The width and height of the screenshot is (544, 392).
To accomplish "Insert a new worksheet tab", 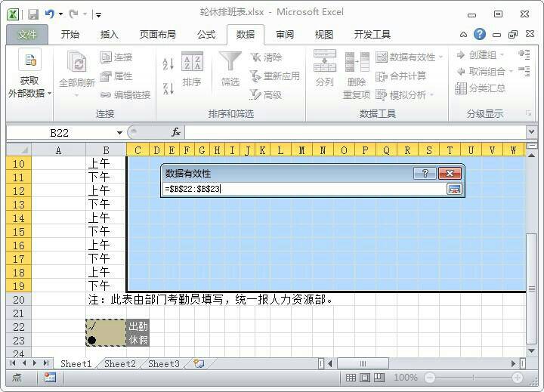I will [x=199, y=363].
